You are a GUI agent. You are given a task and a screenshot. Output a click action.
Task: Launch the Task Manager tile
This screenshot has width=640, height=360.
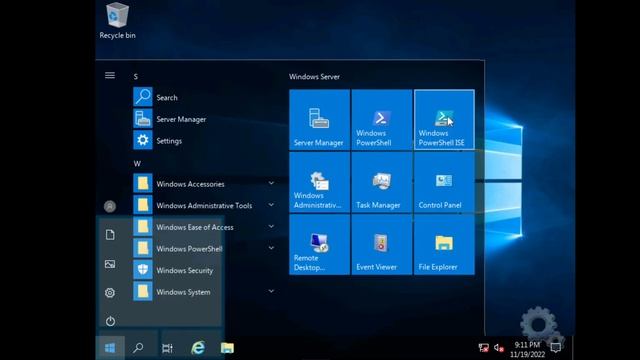[x=382, y=182]
